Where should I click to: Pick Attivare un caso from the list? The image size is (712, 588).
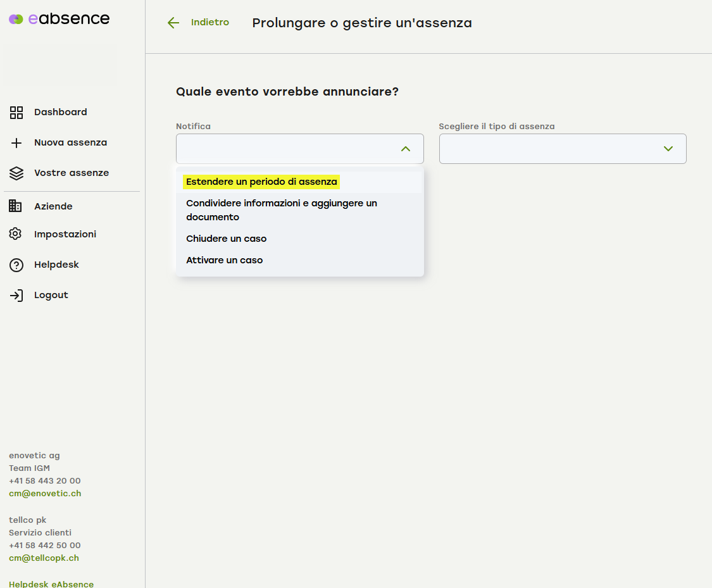(225, 261)
